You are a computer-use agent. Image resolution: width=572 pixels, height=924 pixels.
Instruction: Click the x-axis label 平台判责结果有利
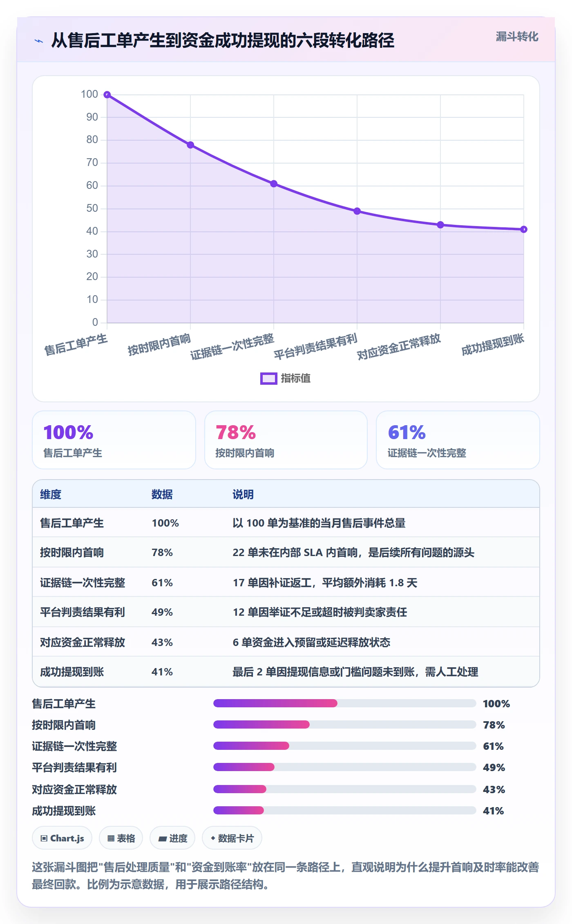click(x=315, y=347)
